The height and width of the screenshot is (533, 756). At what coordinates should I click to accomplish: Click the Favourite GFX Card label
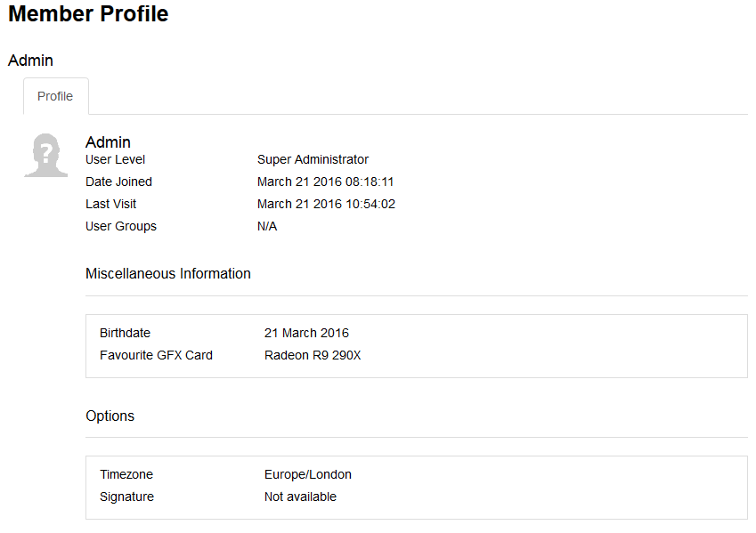[x=156, y=355]
